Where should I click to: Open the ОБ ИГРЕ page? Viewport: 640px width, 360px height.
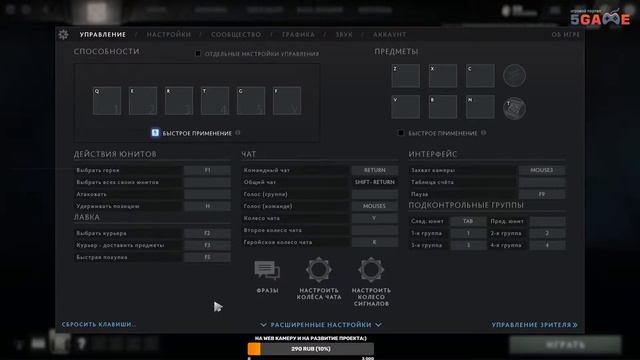point(566,35)
